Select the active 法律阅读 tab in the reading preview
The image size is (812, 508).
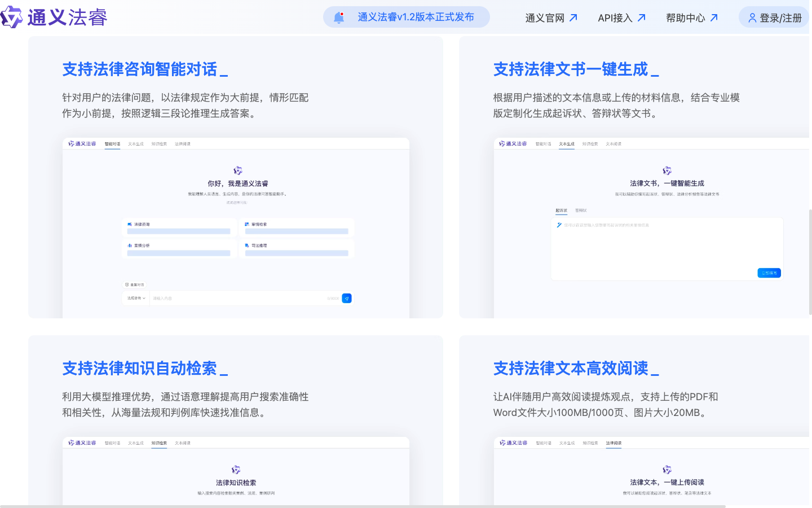[x=614, y=443]
